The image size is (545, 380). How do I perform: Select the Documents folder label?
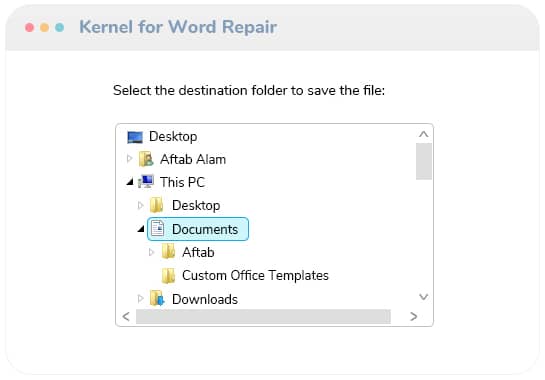pos(205,229)
